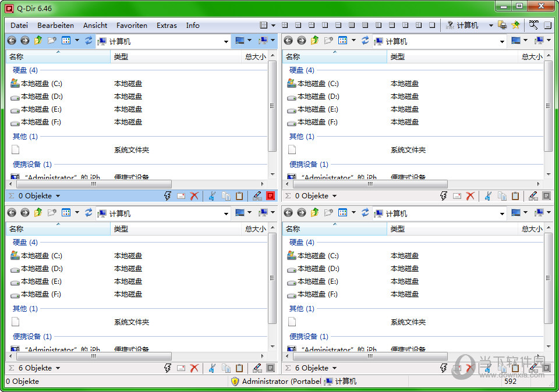Sort by 总大小 column in bottom-right pane

pyautogui.click(x=531, y=229)
